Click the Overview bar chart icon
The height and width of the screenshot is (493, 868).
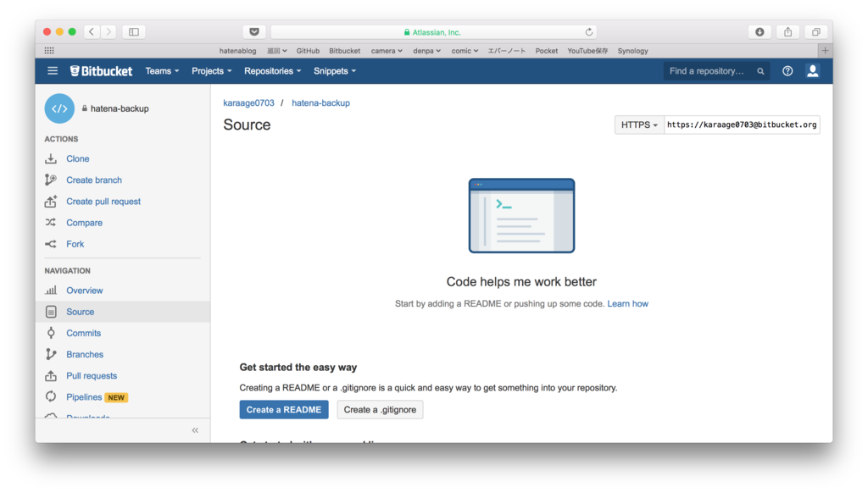pos(51,291)
